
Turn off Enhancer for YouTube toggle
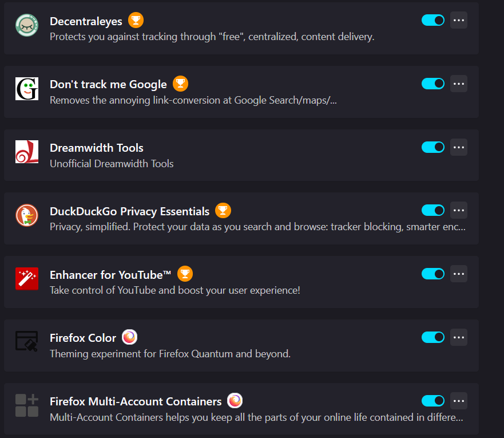[x=433, y=274]
